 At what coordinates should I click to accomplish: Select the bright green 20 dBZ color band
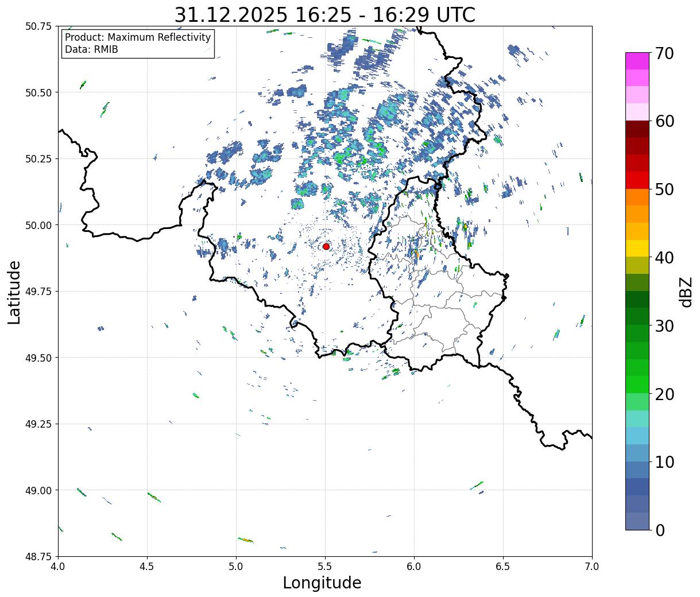point(637,385)
